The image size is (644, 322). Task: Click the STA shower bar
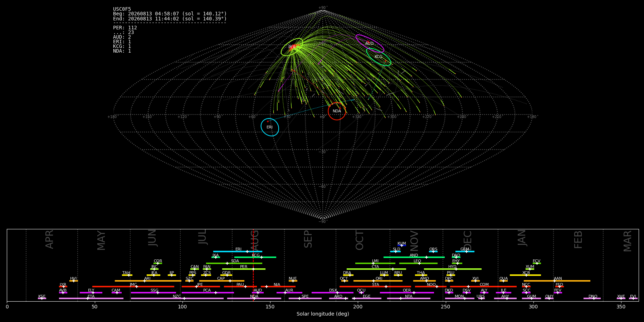[375, 287]
